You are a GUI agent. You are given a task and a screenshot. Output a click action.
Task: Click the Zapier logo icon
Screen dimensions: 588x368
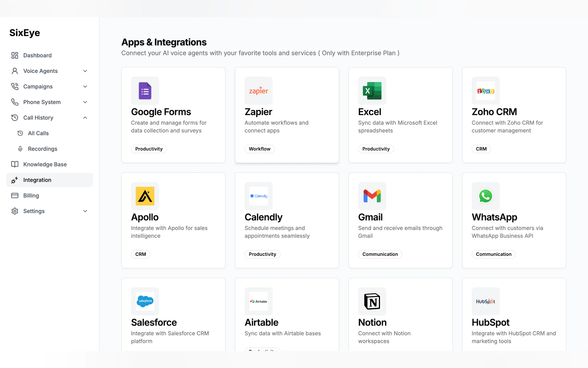coord(258,91)
